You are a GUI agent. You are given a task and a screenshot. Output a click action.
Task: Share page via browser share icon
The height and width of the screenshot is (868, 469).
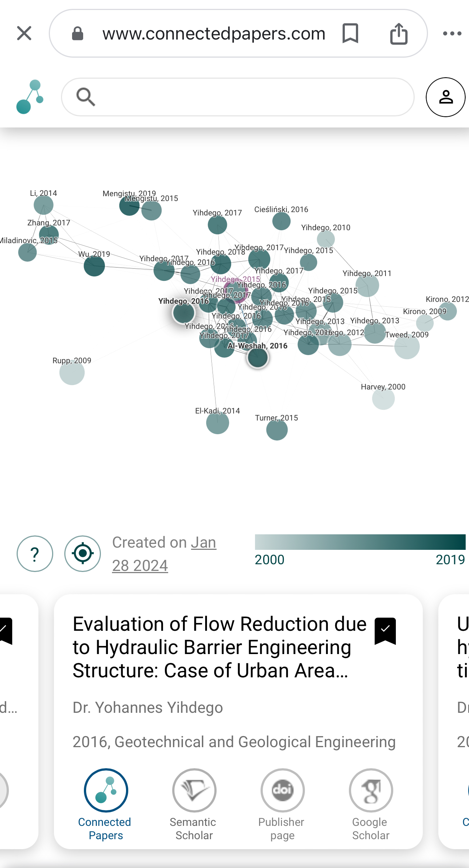click(399, 34)
